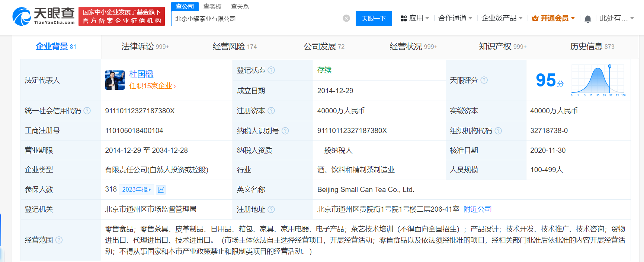The width and height of the screenshot is (644, 262).
Task: Click the 天眼一下 search button
Action: point(374,18)
